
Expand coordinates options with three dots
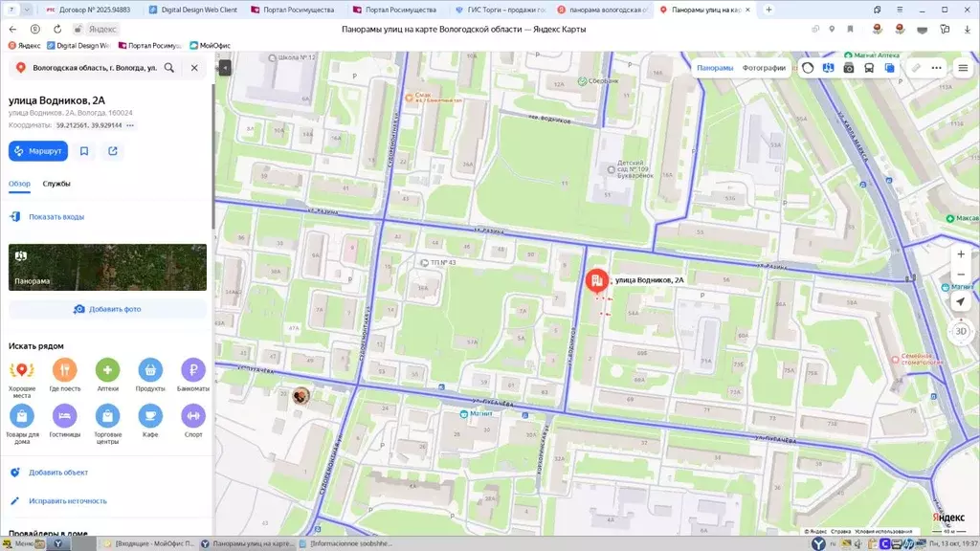tap(130, 125)
